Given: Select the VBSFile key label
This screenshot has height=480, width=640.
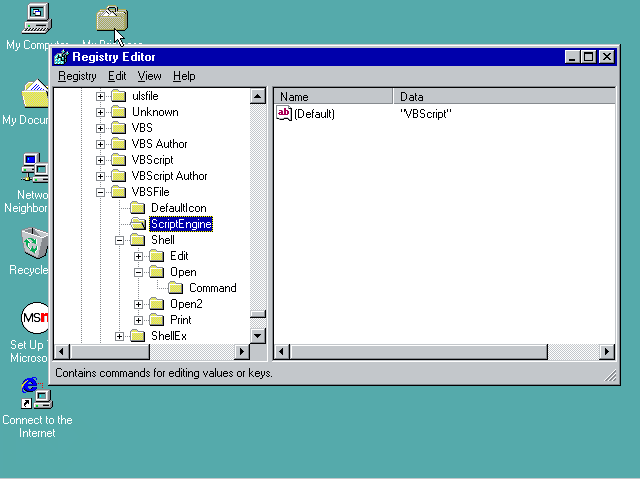Looking at the screenshot, I should (150, 192).
